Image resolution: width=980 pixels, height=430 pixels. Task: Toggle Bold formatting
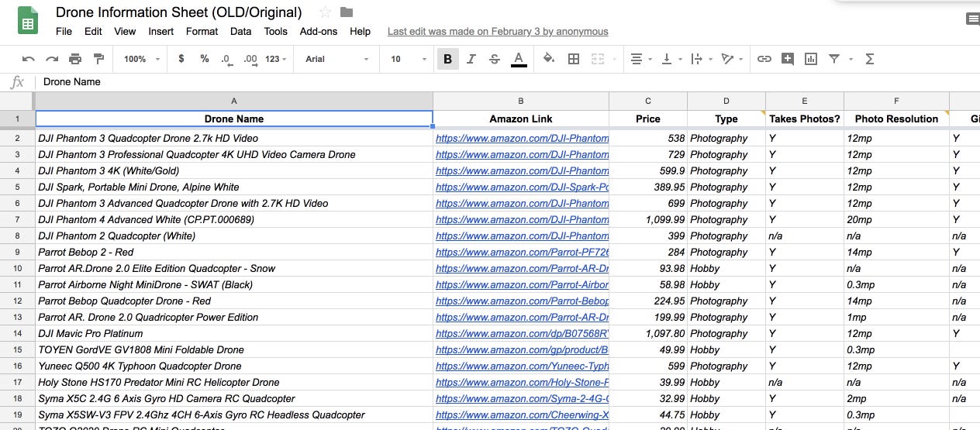point(447,59)
